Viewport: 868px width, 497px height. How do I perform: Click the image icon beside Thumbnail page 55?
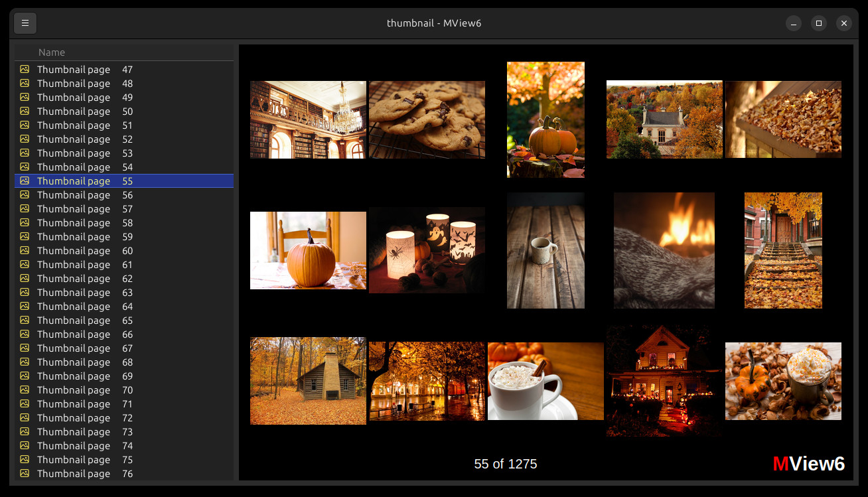click(25, 180)
